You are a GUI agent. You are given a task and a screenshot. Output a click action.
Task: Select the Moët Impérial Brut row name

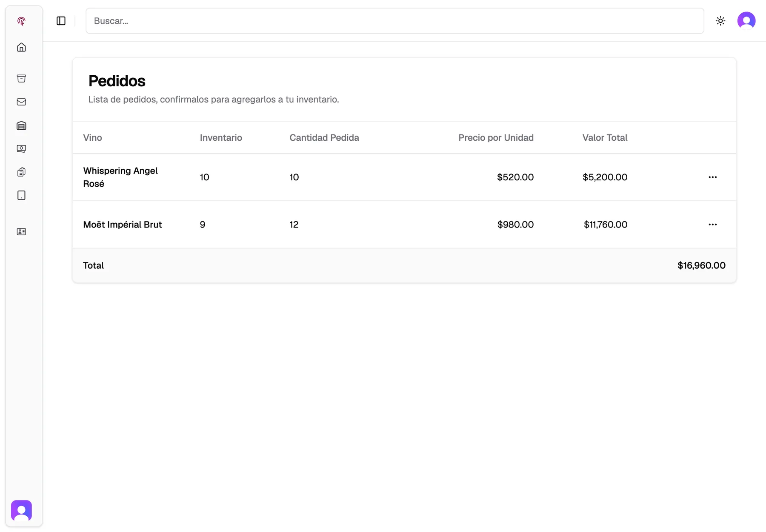point(123,225)
